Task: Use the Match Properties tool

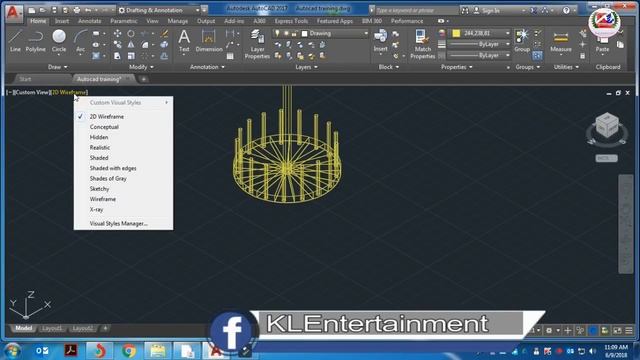Action: pos(422,44)
